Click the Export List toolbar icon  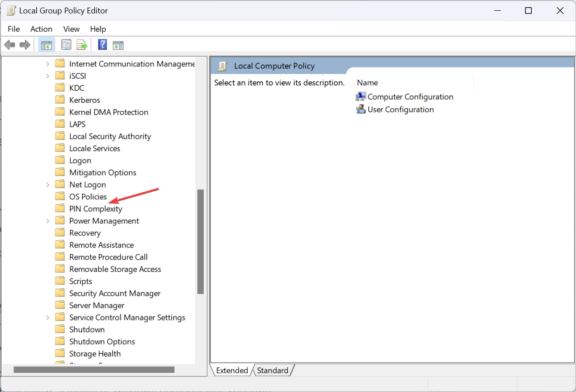(82, 45)
